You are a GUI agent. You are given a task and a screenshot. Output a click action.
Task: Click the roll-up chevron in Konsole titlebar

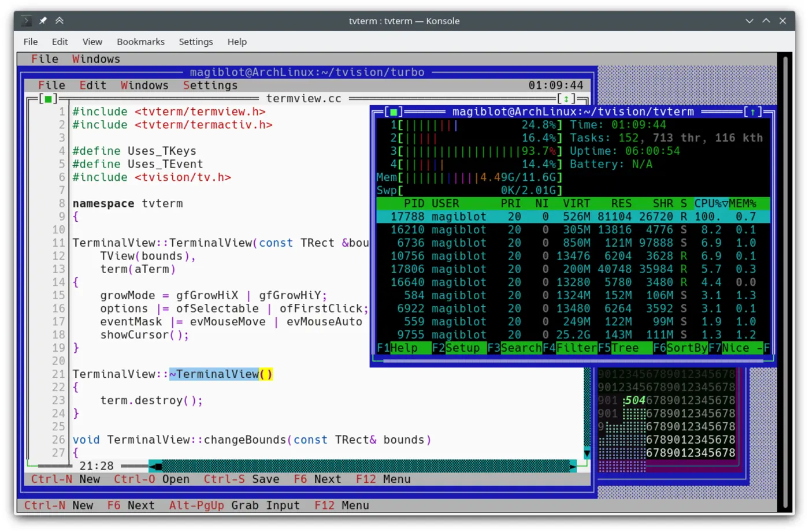59,20
